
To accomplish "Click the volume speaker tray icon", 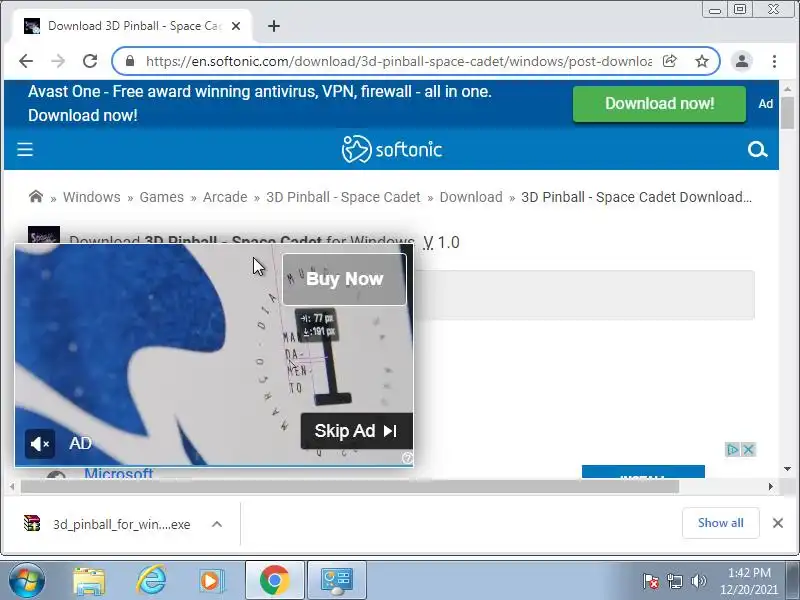I will (x=698, y=581).
